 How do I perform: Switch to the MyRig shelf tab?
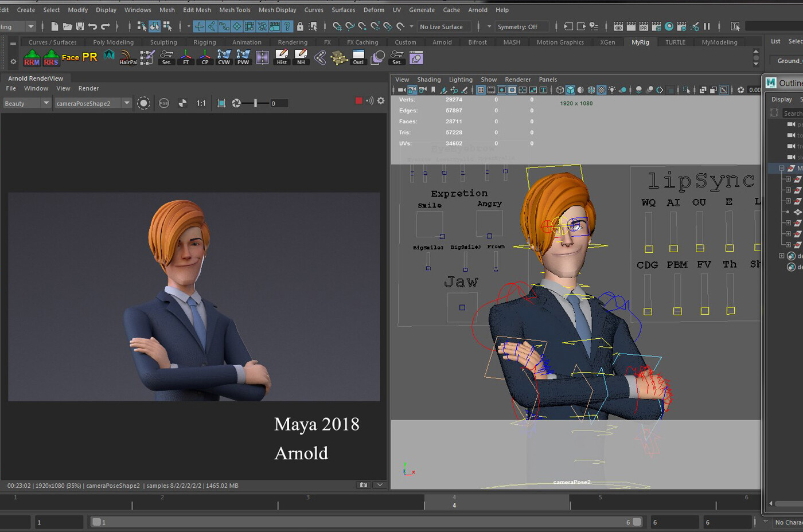click(641, 42)
